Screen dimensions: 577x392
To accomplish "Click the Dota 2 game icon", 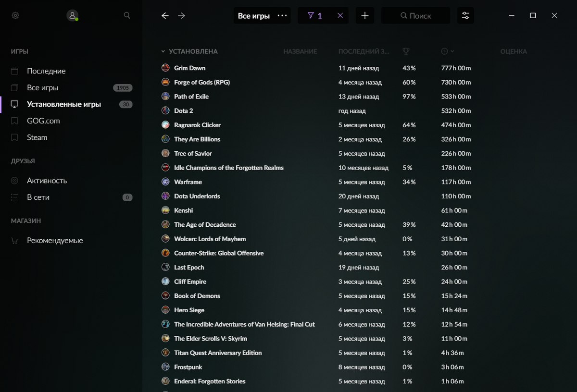I will [165, 110].
